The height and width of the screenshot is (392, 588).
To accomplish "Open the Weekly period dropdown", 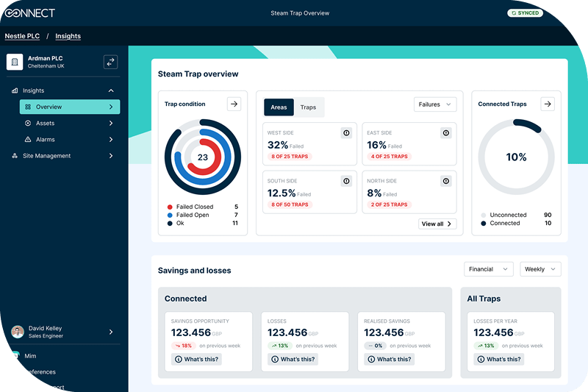I will tap(540, 269).
